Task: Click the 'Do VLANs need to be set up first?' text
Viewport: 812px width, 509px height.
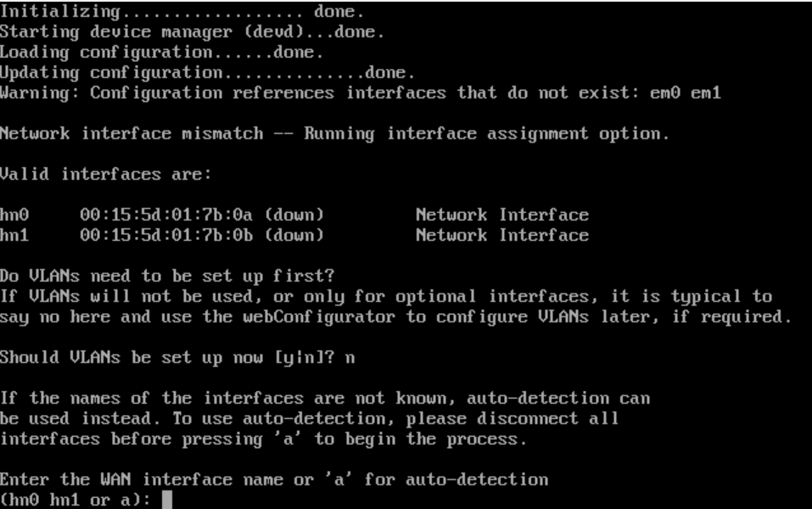Action: point(167,276)
